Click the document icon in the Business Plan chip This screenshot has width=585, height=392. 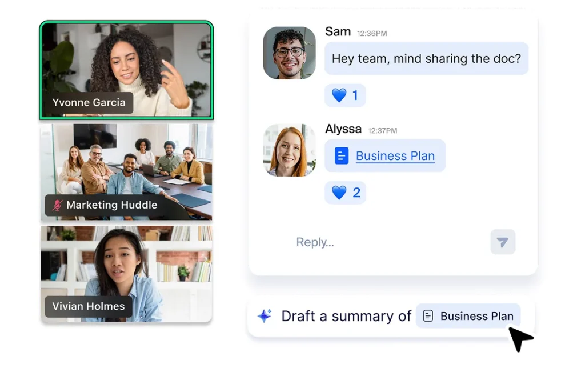pos(428,316)
